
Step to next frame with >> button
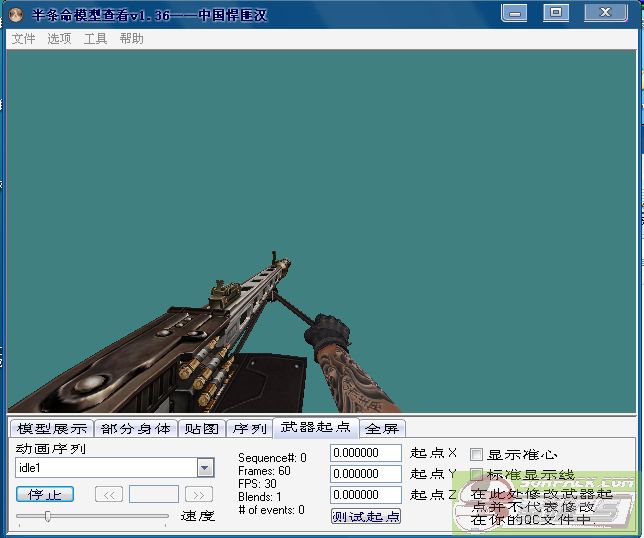[x=199, y=494]
